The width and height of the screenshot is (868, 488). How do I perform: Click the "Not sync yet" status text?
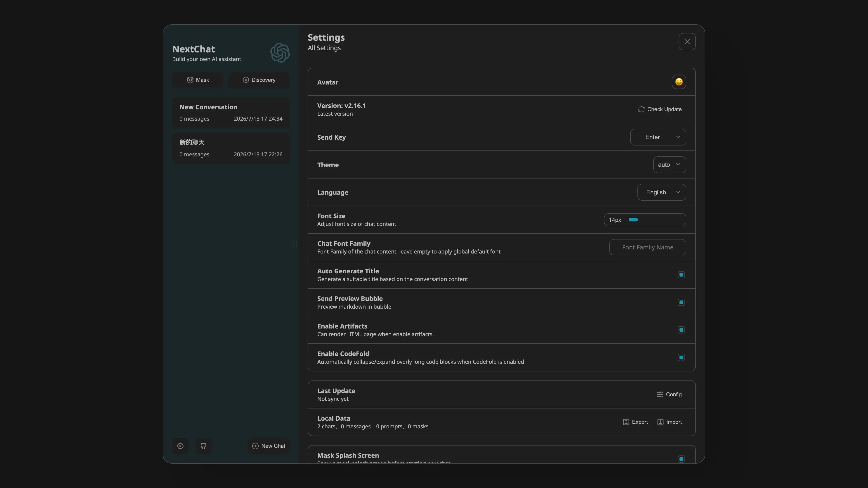(x=333, y=399)
